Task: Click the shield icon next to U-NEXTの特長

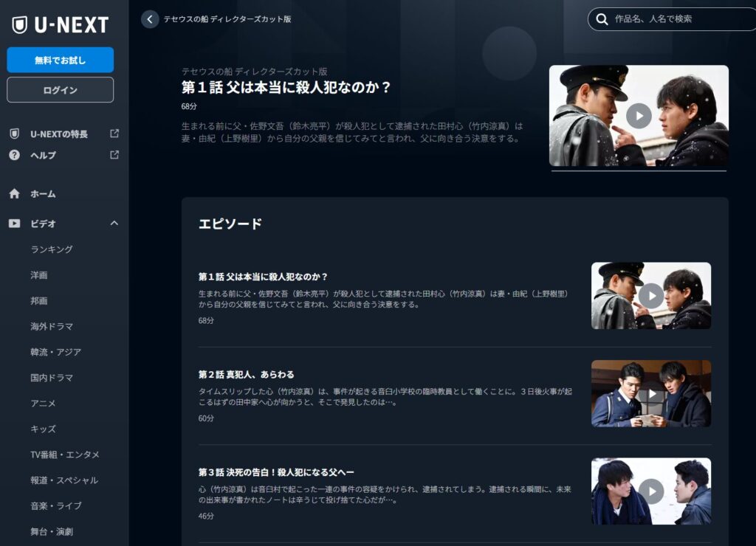Action: point(15,134)
